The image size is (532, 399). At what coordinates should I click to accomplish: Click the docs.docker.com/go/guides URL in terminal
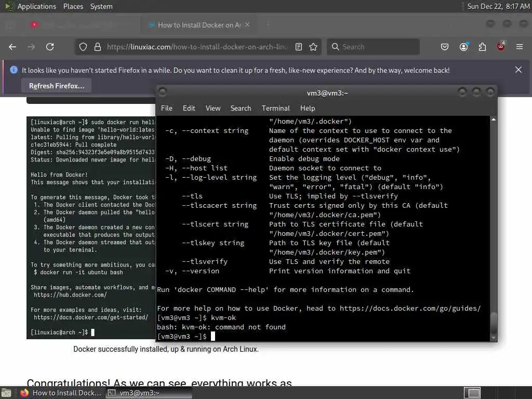click(x=410, y=309)
